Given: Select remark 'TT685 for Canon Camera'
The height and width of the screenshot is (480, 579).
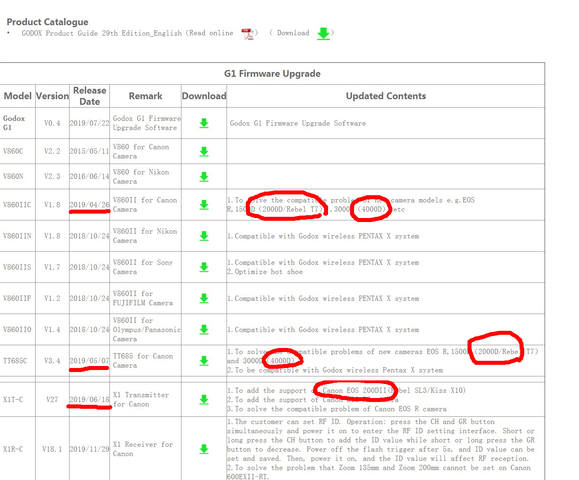Looking at the screenshot, I should point(143,360).
